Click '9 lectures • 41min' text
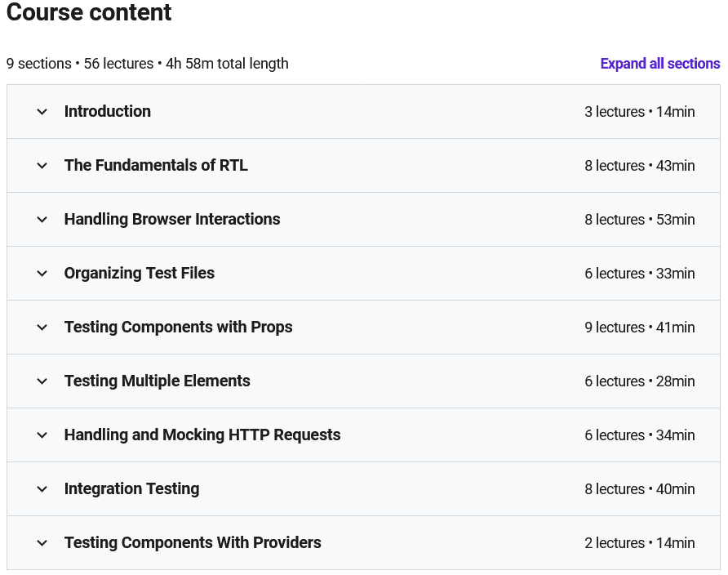The height and width of the screenshot is (575, 728). point(639,328)
